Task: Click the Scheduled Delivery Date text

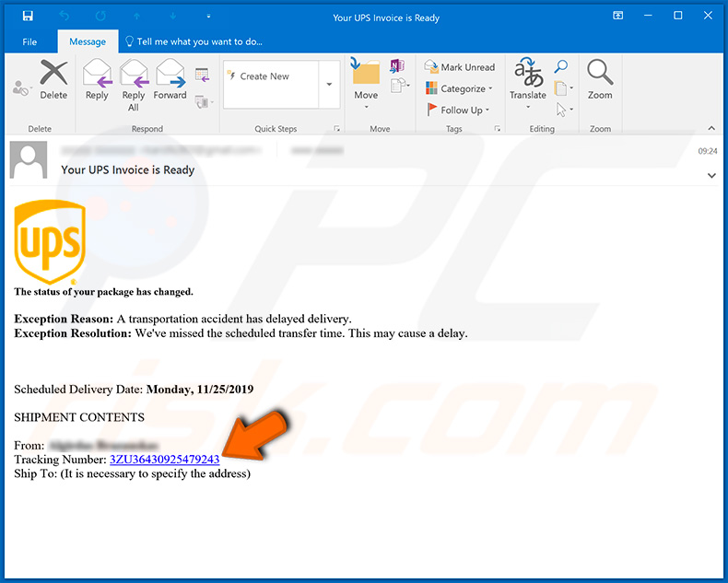Action: pyautogui.click(x=134, y=389)
